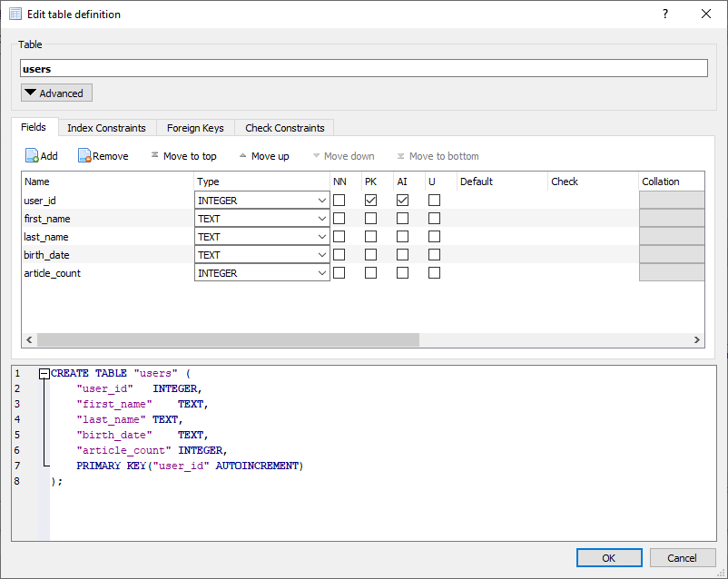Enable the NN checkbox for first_name
The width and height of the screenshot is (728, 579).
coord(339,218)
